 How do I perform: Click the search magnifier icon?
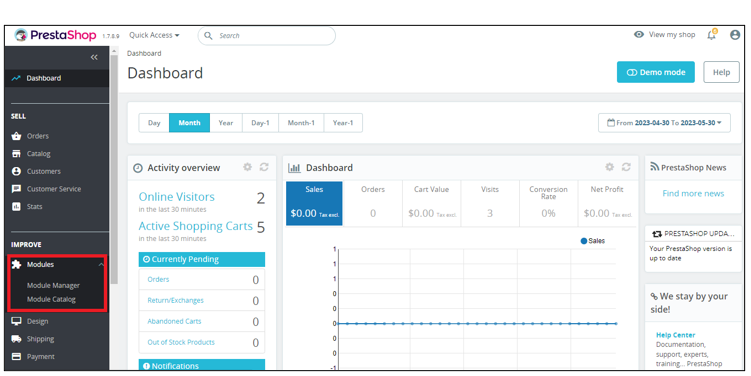click(x=208, y=35)
